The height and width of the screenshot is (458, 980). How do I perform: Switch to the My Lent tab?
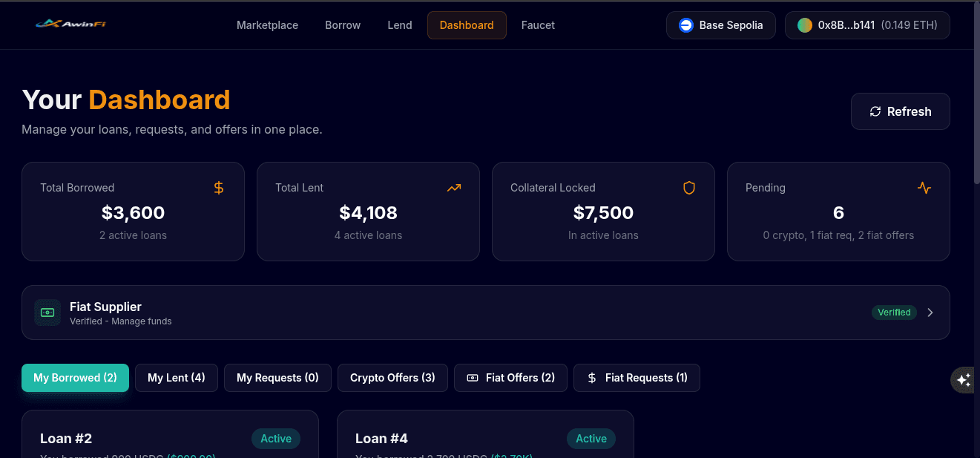point(176,378)
